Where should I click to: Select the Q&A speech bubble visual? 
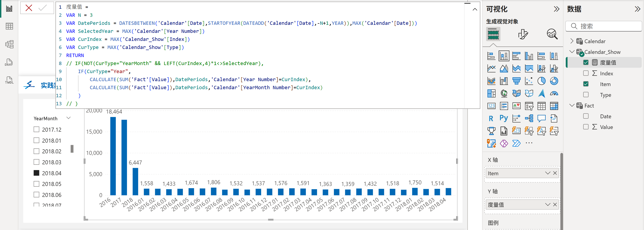(541, 118)
